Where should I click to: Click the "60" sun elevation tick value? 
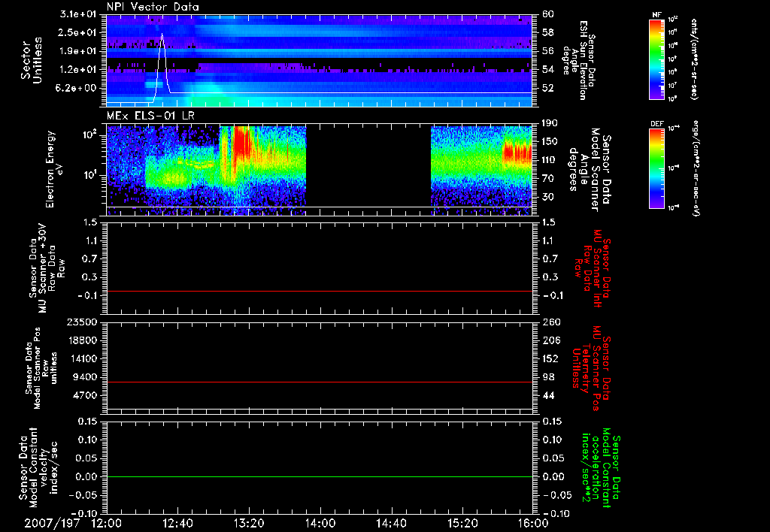coord(548,14)
